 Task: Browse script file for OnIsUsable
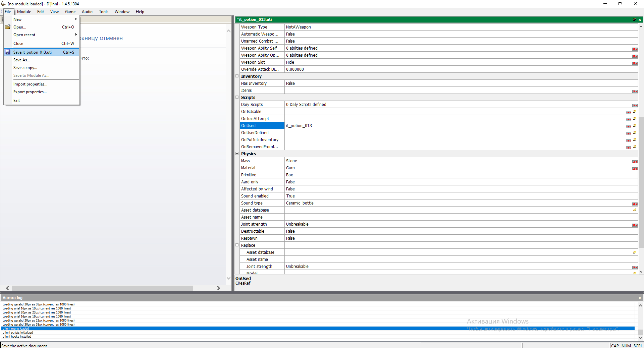[x=635, y=111]
